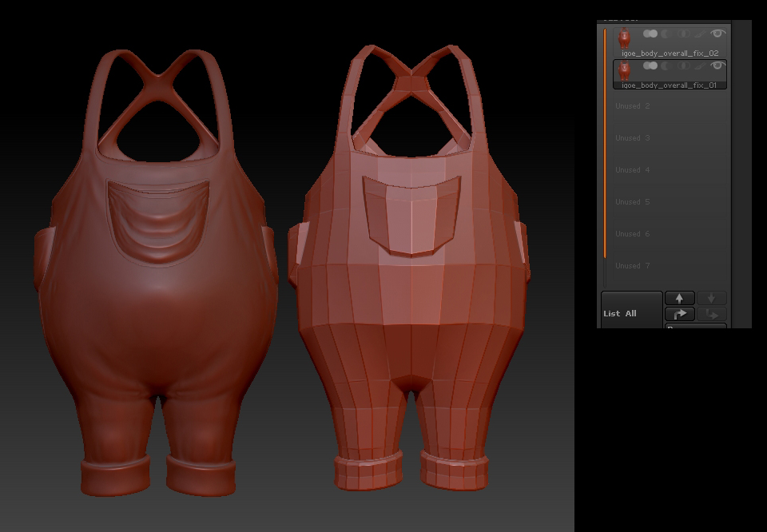Image resolution: width=767 pixels, height=532 pixels.
Task: Enable Intersect boolean on igoe_body_overall_fix_02
Action: (686, 34)
